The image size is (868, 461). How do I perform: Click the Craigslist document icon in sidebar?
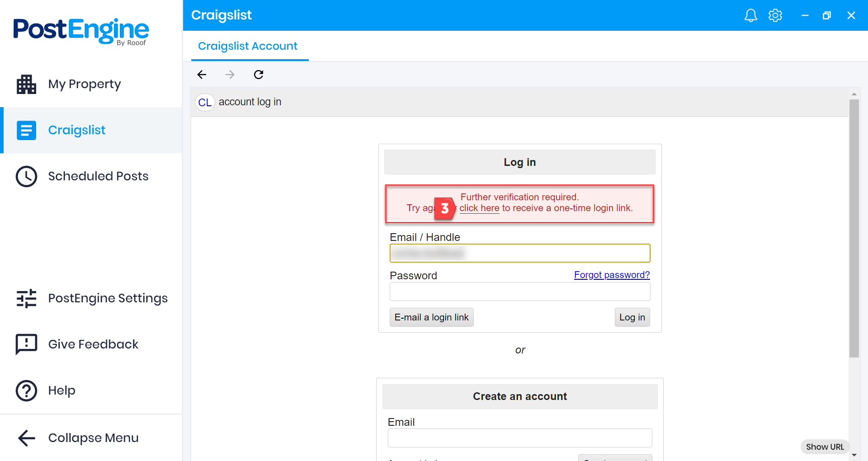pyautogui.click(x=26, y=130)
